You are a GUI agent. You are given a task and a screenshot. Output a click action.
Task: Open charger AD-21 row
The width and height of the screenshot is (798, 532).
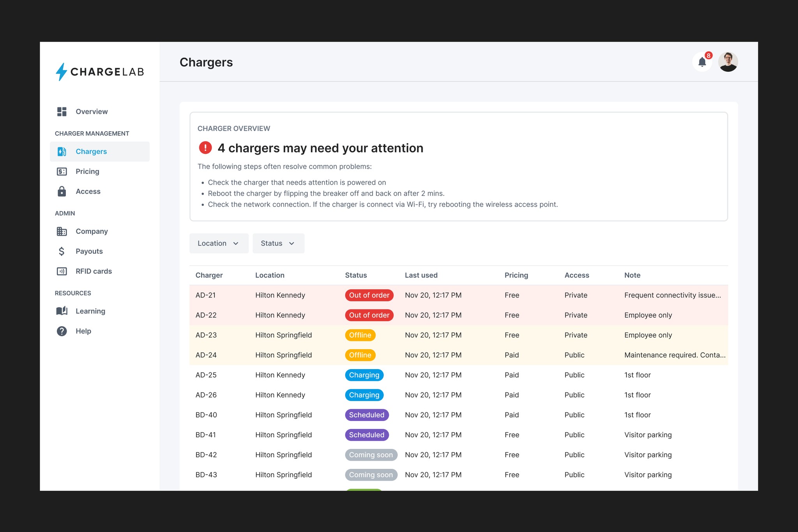(206, 295)
